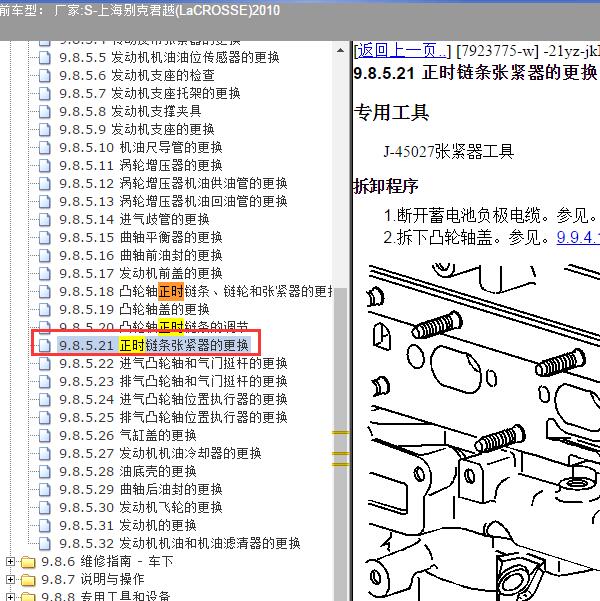Click page icon for 9.8.5.15 曲轴平衡器的更换
This screenshot has width=600, height=601.
(x=45, y=238)
